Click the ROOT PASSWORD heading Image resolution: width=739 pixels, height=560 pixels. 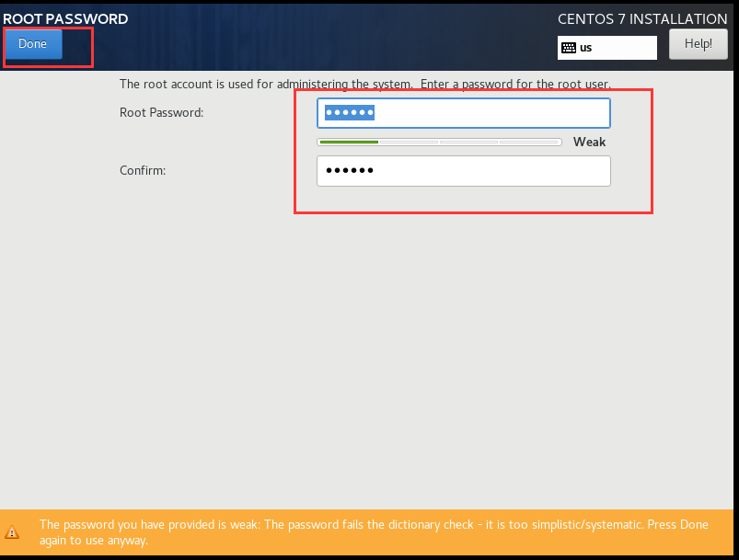tap(65, 18)
